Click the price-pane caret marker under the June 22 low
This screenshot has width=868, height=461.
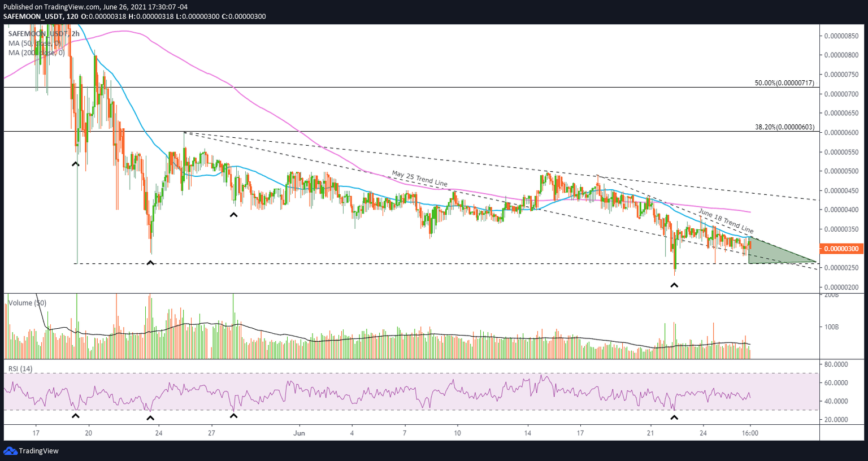(674, 285)
